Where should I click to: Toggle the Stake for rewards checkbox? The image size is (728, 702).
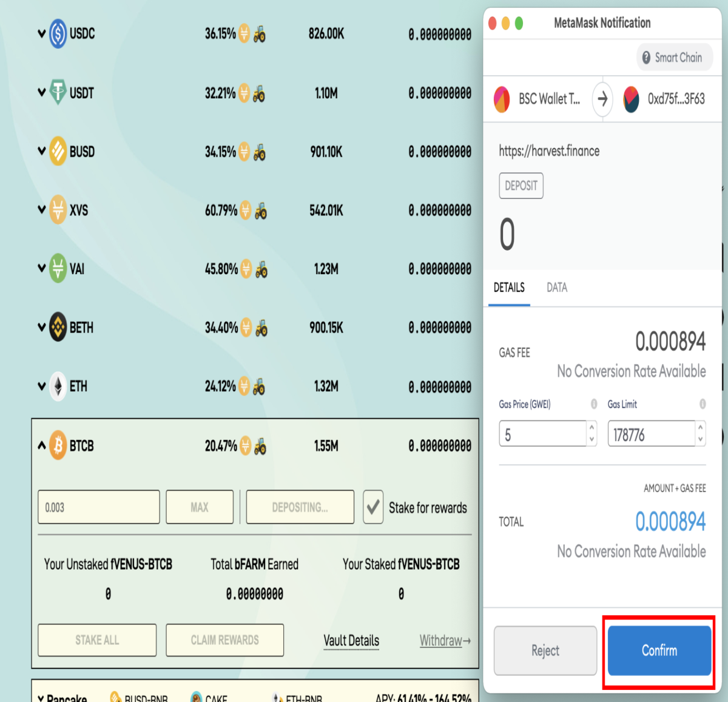[373, 507]
